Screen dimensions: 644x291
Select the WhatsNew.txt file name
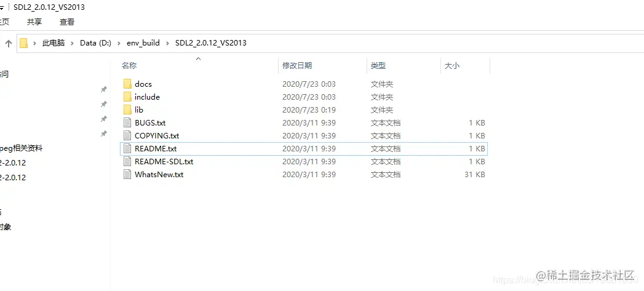tap(159, 174)
